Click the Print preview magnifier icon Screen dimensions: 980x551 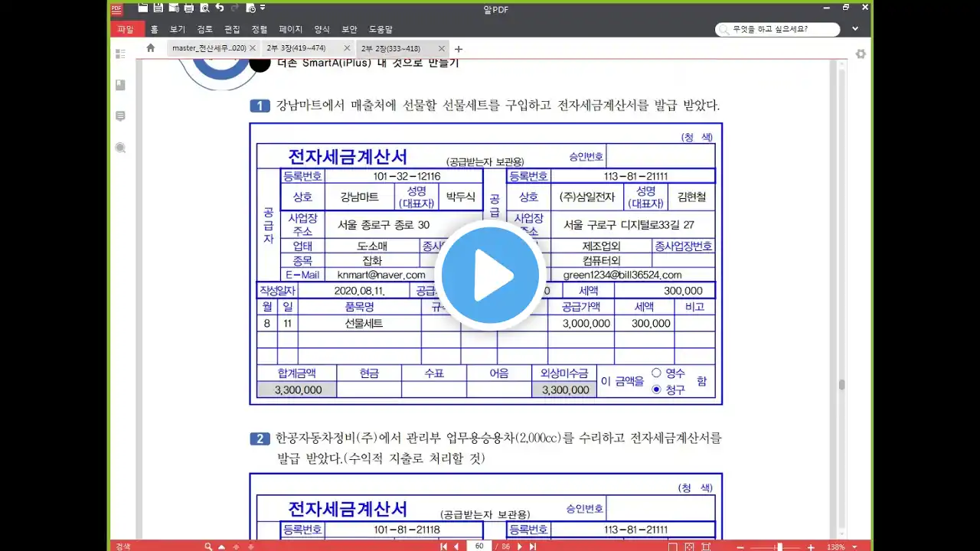(x=204, y=8)
